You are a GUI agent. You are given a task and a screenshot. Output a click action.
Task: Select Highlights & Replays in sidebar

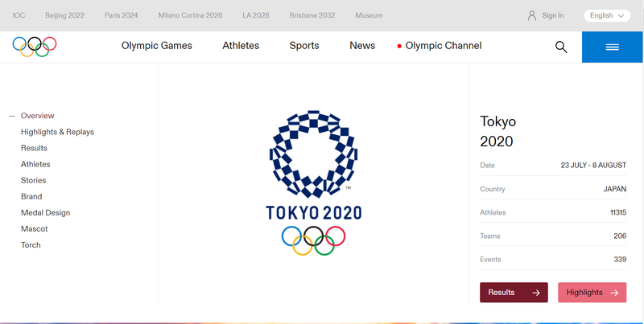point(57,132)
